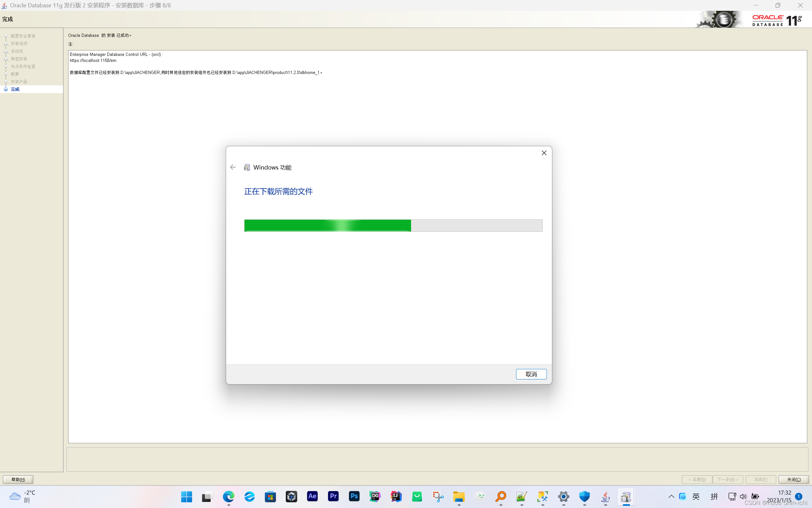The height and width of the screenshot is (508, 812).
Task: Launch Adobe Photoshop from taskbar
Action: [x=354, y=496]
